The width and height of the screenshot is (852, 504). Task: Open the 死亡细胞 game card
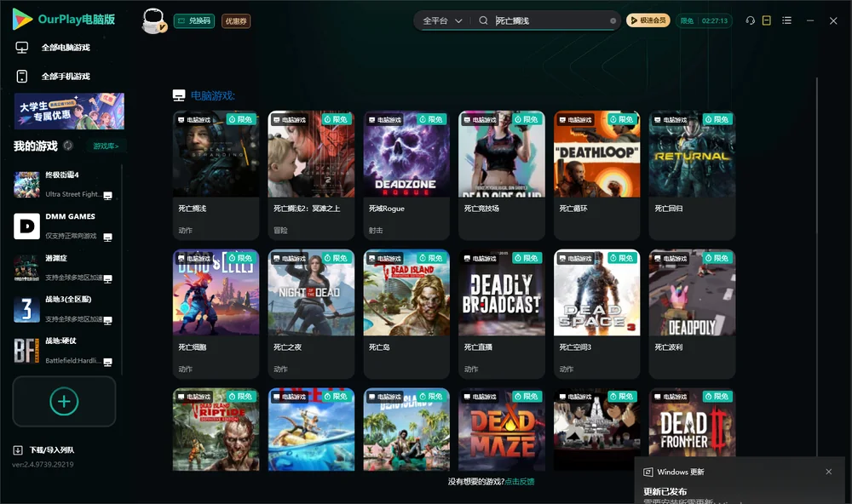[216, 314]
